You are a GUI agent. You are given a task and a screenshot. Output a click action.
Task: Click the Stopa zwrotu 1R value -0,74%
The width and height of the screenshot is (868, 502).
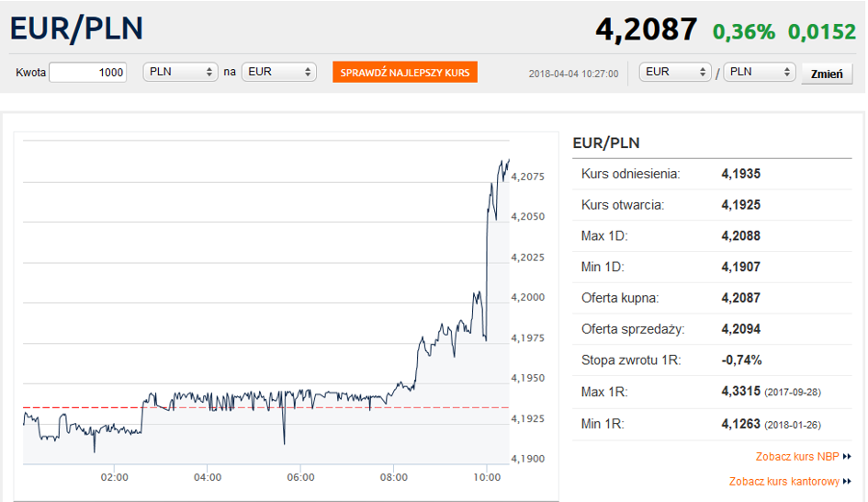click(x=741, y=359)
